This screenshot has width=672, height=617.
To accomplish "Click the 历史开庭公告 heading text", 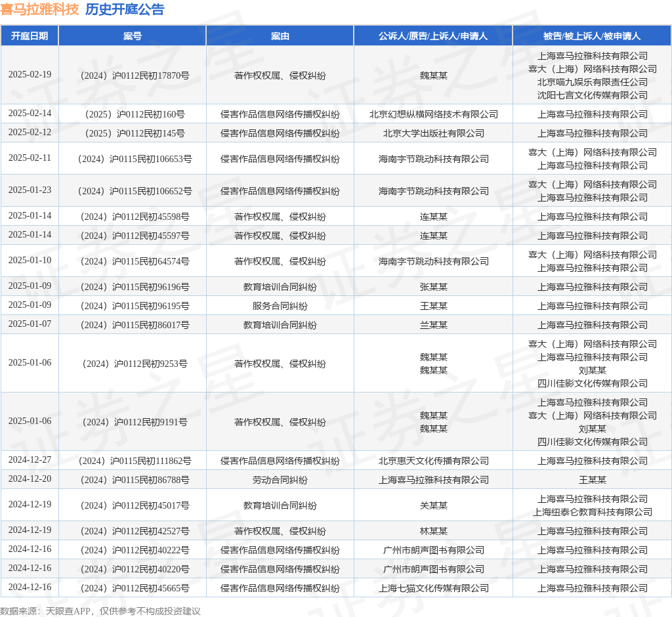I will pyautogui.click(x=125, y=9).
